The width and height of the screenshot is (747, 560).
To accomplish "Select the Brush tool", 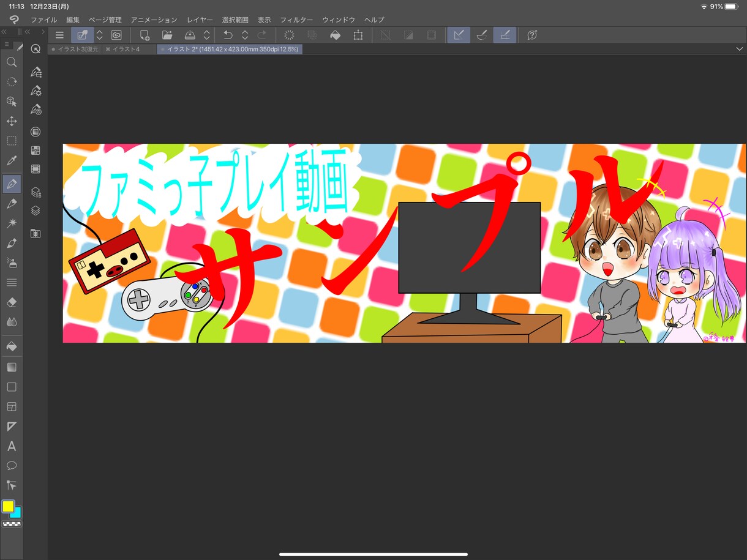I will [12, 243].
